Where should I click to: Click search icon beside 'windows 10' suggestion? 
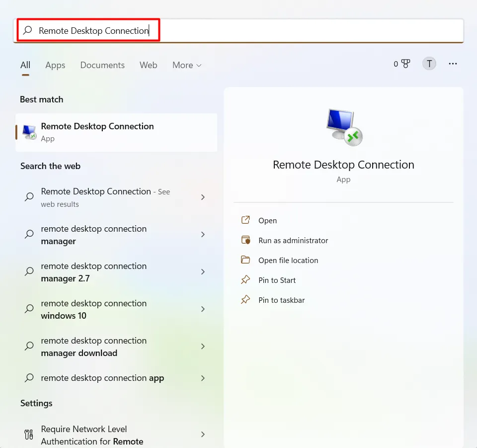click(29, 309)
